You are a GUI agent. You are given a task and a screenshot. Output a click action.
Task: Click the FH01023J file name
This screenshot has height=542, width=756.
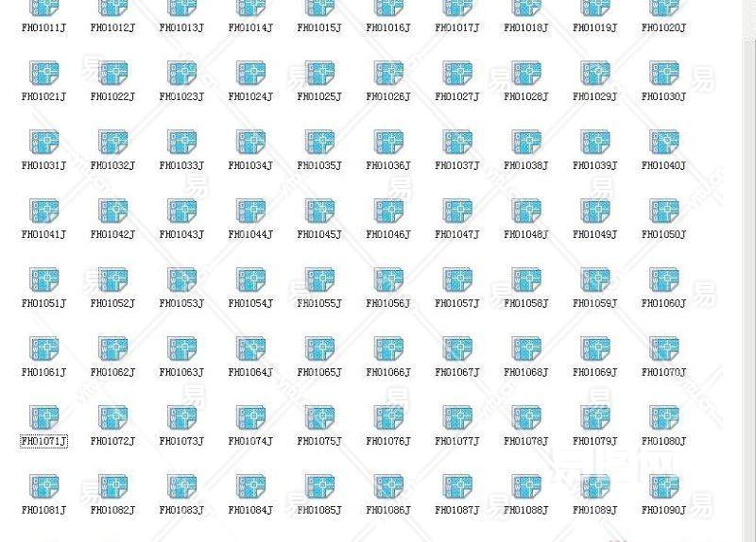tap(181, 97)
